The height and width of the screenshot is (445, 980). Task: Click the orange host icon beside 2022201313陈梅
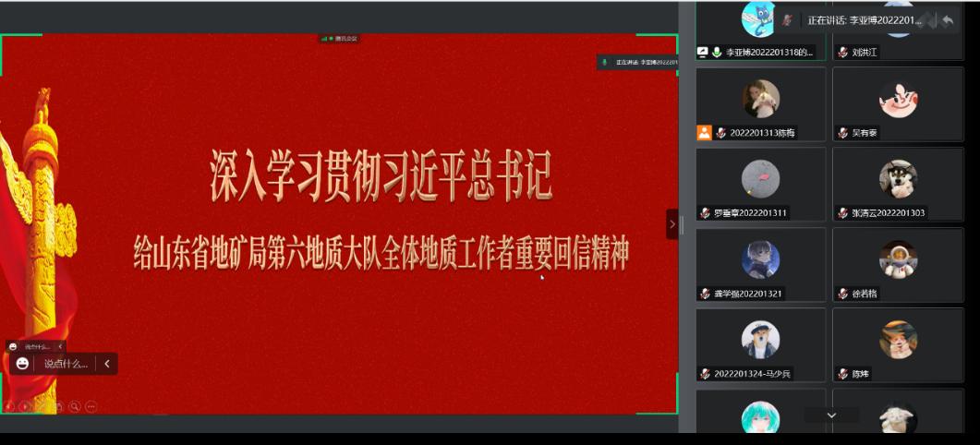[704, 133]
